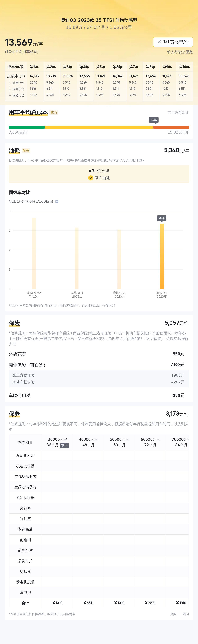Select the 奥迪Q3 2023款 35 TFSI 时尚动感型 title

click(99, 20)
